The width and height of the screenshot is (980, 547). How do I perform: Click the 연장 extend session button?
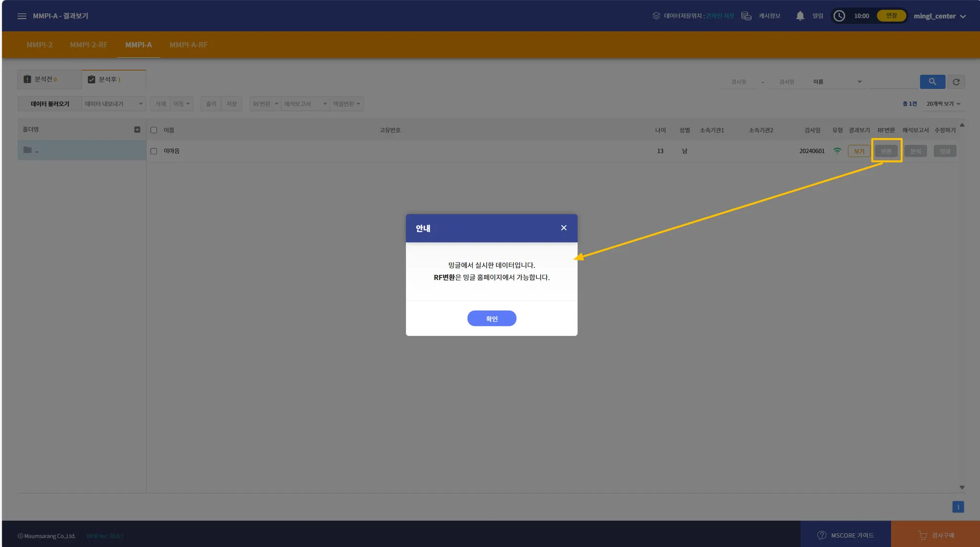pos(891,16)
